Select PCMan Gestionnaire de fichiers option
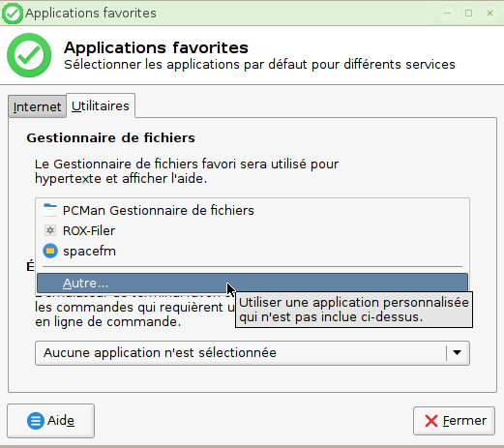This screenshot has width=504, height=448. pos(252,210)
